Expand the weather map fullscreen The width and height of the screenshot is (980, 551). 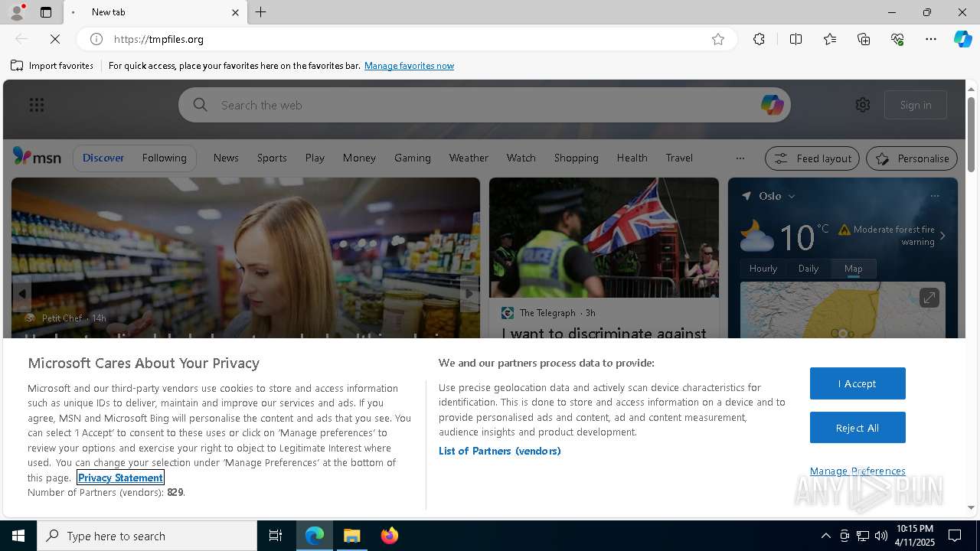[929, 297]
